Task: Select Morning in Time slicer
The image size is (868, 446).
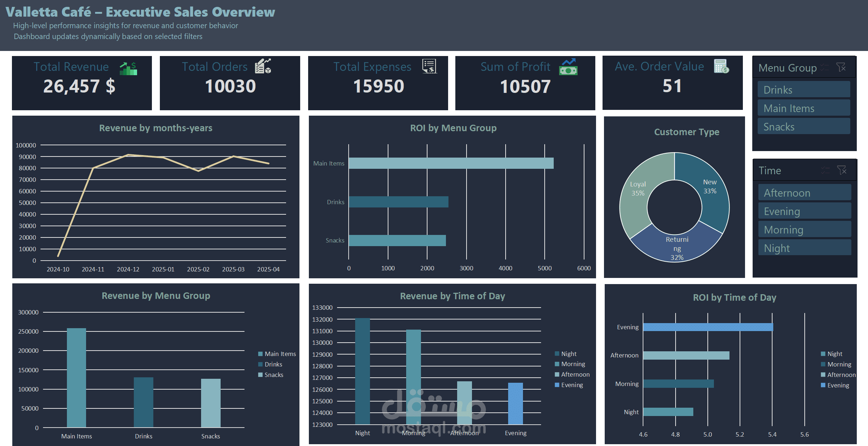Action: click(804, 230)
